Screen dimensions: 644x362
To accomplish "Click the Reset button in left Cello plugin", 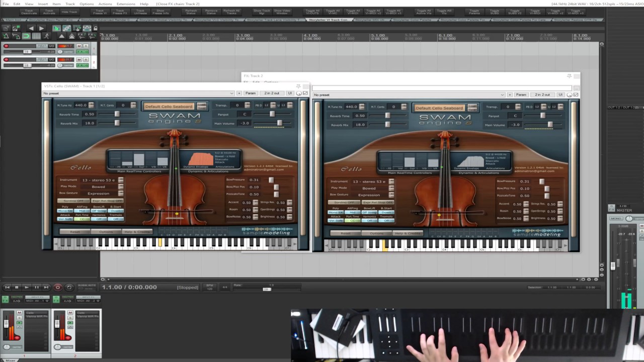I will coord(75,232).
